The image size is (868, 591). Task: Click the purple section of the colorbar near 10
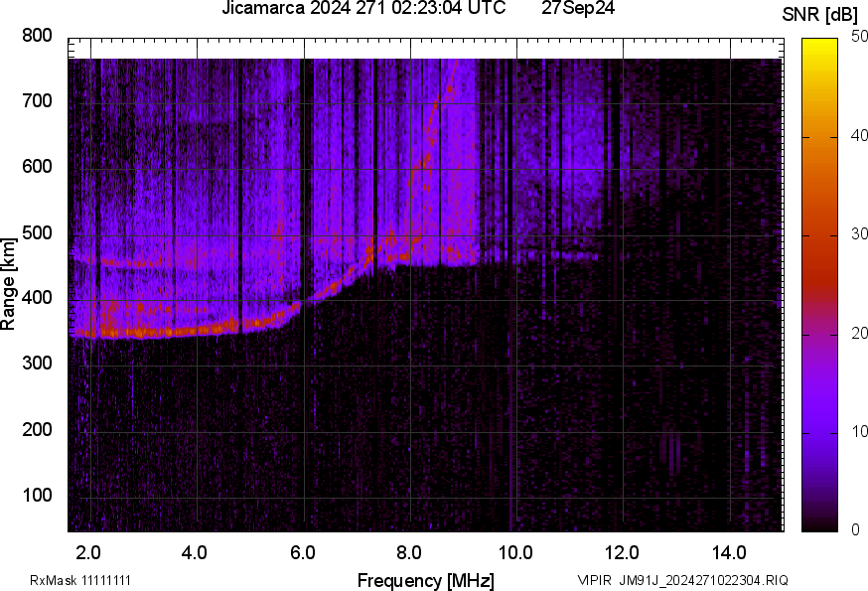tap(818, 431)
